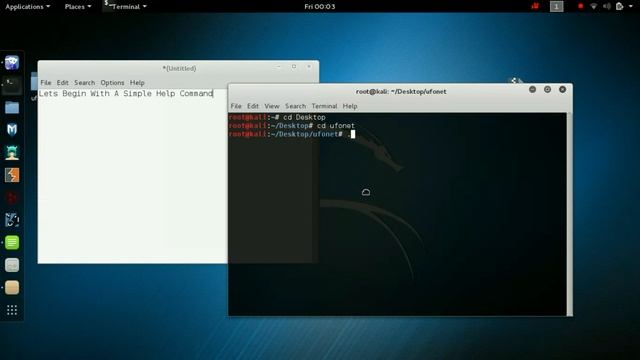Viewport: 640px width, 360px height.
Task: Minimize the Untitled editor window
Action: (x=279, y=67)
